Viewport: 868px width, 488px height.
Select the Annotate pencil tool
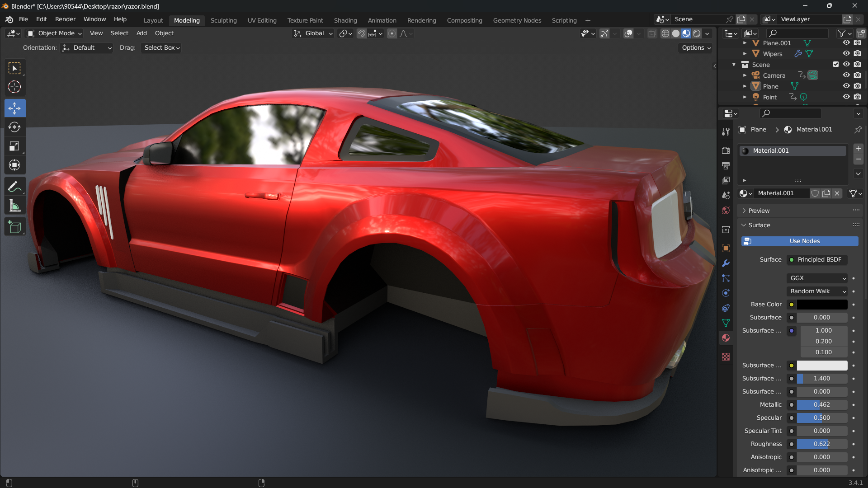coord(14,187)
